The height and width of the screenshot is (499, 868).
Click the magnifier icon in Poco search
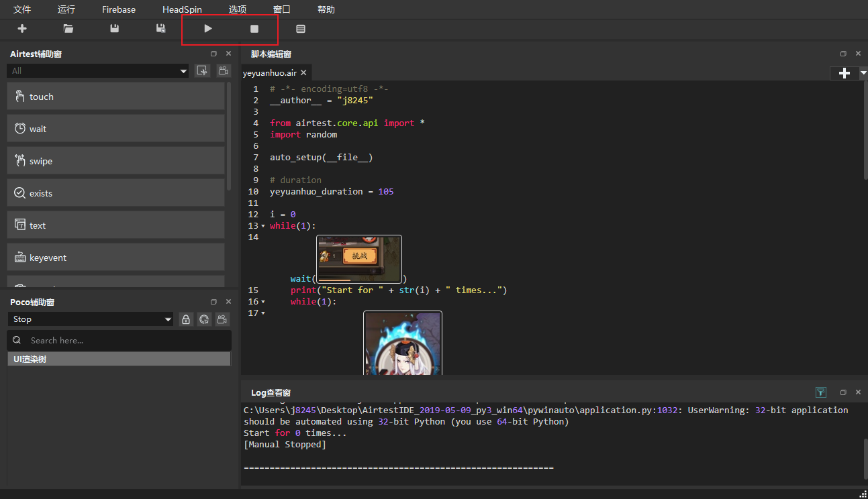(x=17, y=340)
